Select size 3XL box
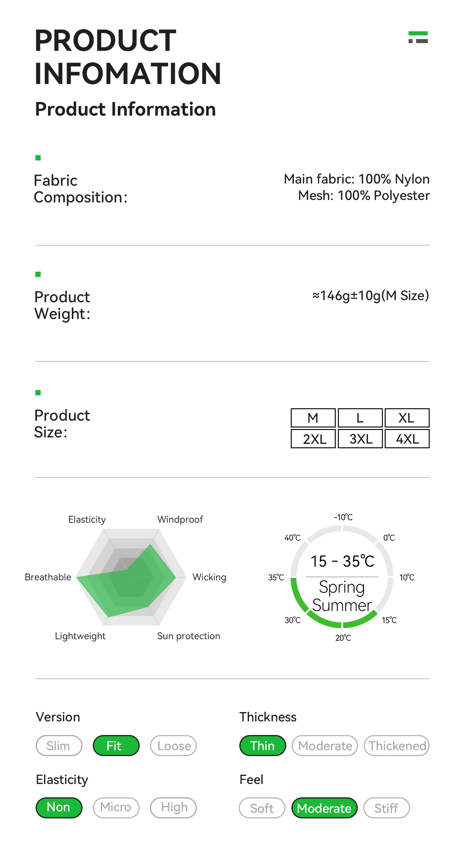 [x=360, y=439]
